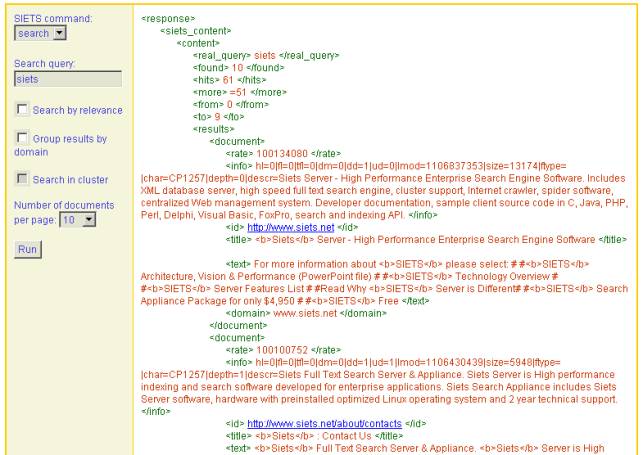Open the http://www.siets.net link
Viewport: 643px width, 455px height.
coord(291,228)
